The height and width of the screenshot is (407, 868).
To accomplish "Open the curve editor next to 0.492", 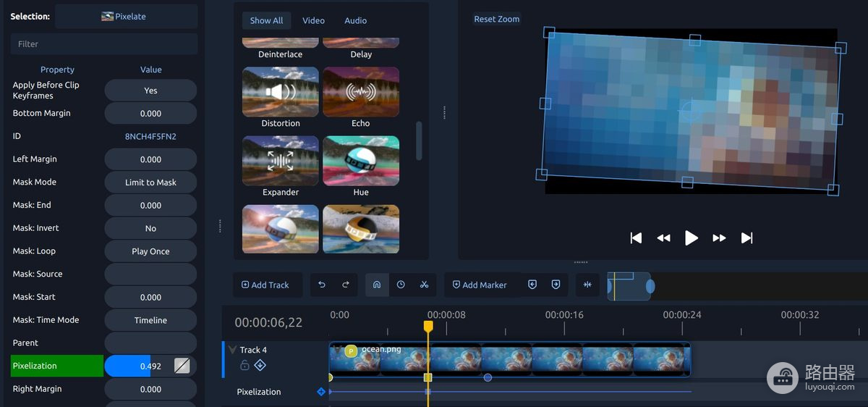I will [182, 366].
